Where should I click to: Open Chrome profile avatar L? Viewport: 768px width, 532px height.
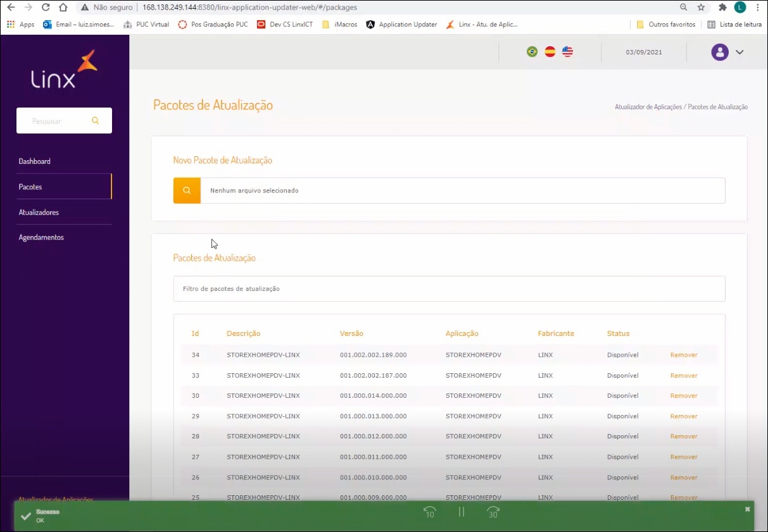(x=740, y=8)
